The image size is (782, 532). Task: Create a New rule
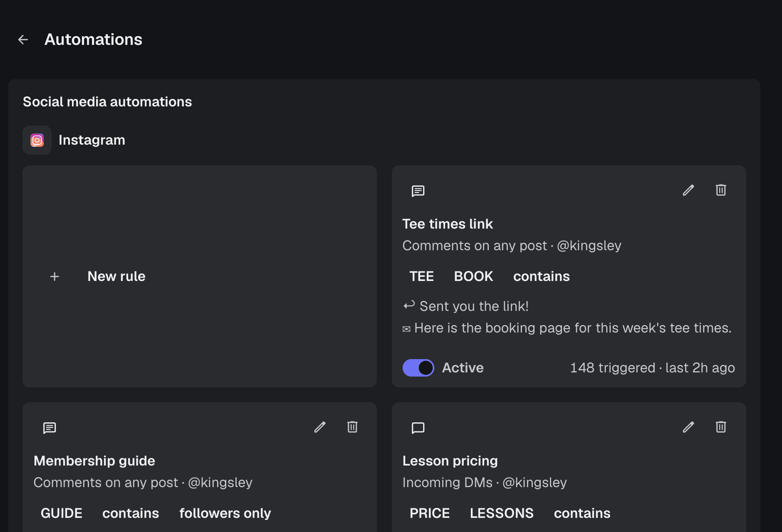coord(200,276)
